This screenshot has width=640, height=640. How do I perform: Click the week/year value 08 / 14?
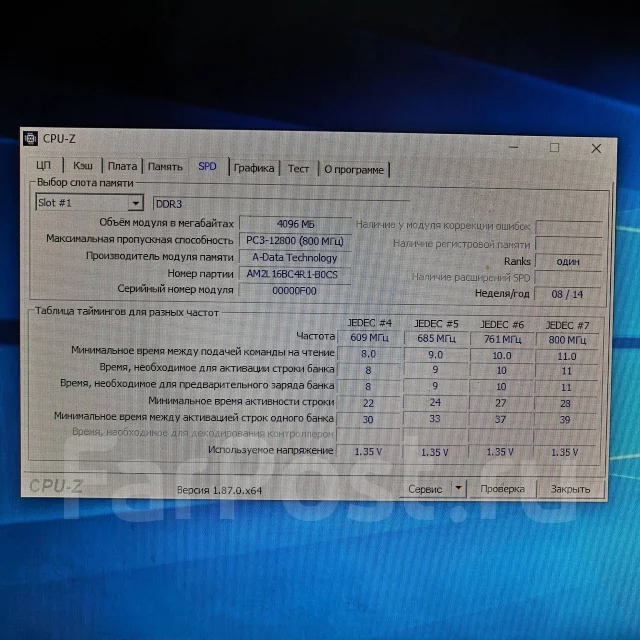tap(567, 294)
